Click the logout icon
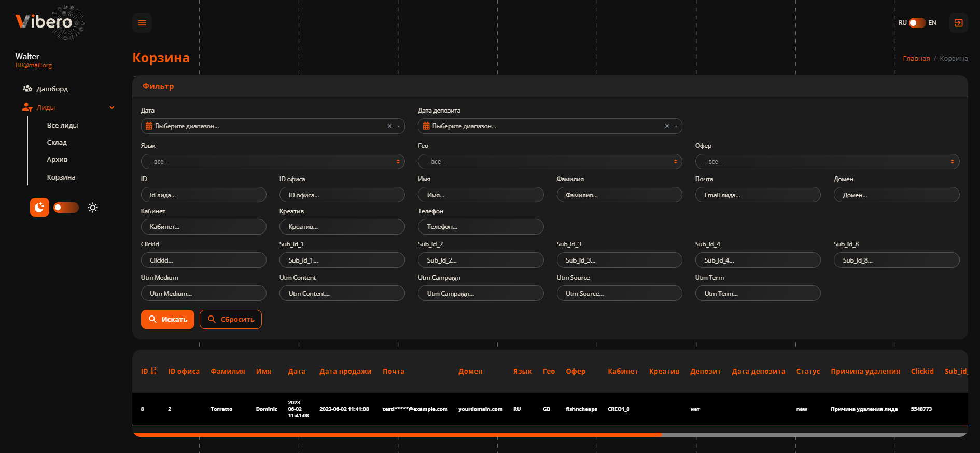Image resolution: width=980 pixels, height=453 pixels. click(x=958, y=23)
